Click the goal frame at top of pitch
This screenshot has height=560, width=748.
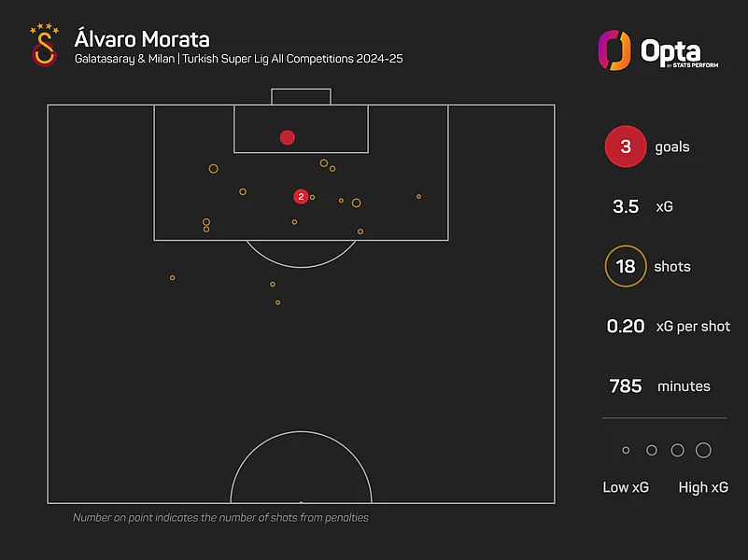point(301,96)
